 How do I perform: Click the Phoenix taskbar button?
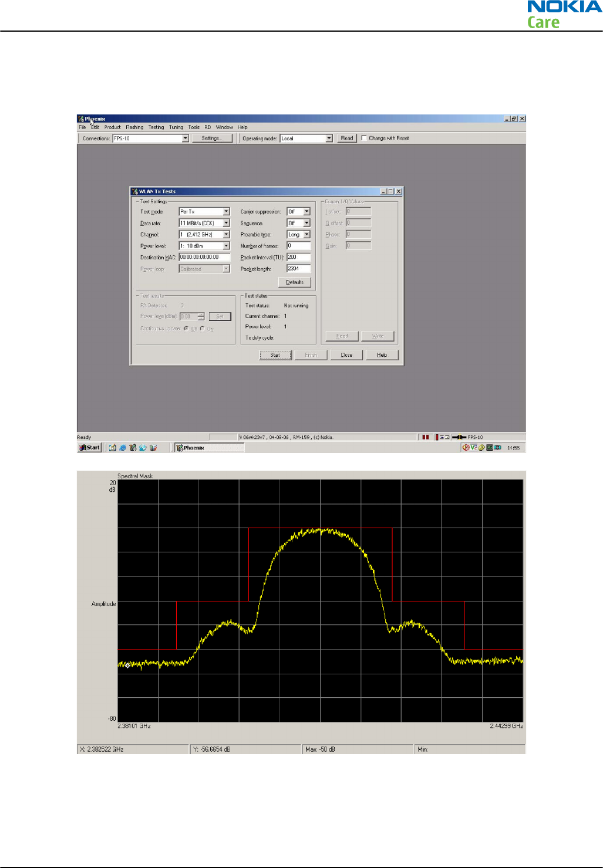point(209,448)
